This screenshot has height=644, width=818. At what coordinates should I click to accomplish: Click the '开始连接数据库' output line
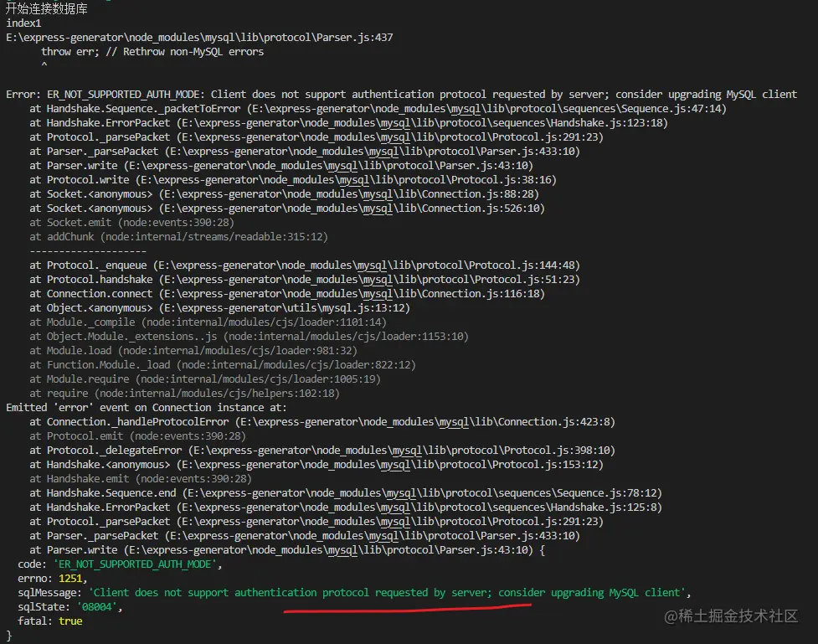tap(46, 9)
